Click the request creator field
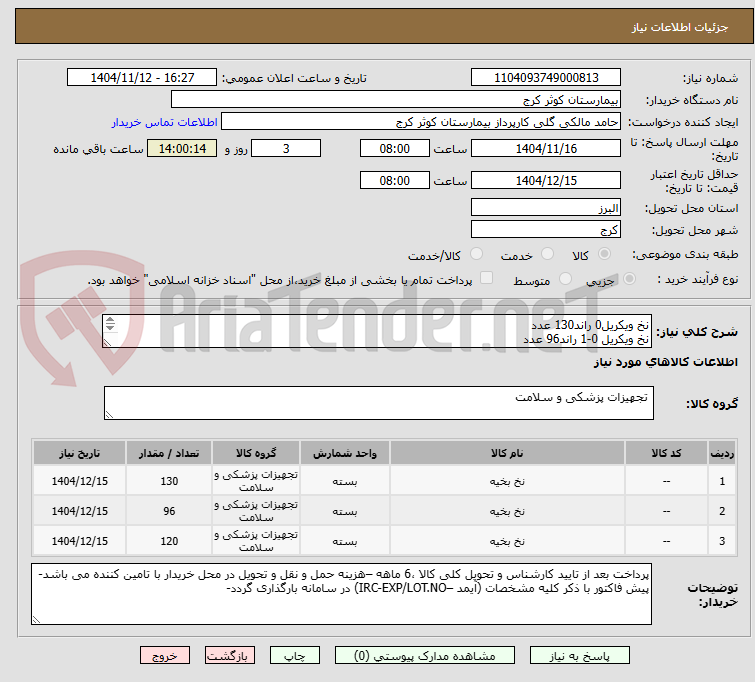 [421, 122]
